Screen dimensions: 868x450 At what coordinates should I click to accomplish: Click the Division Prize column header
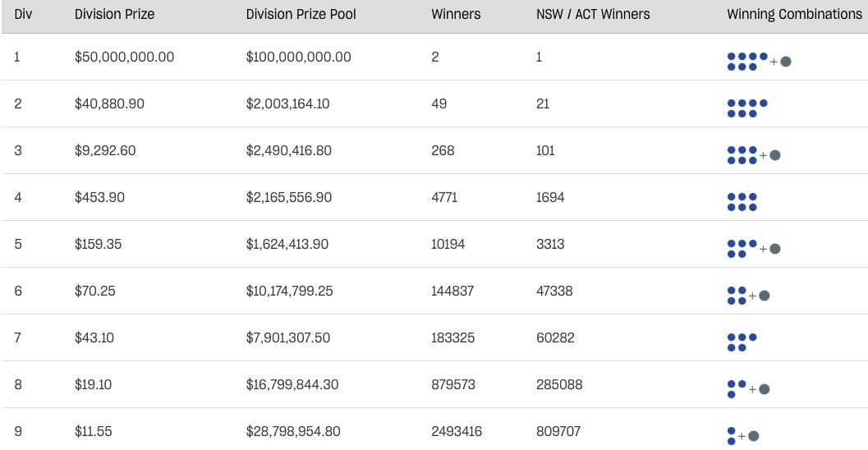[x=115, y=15]
